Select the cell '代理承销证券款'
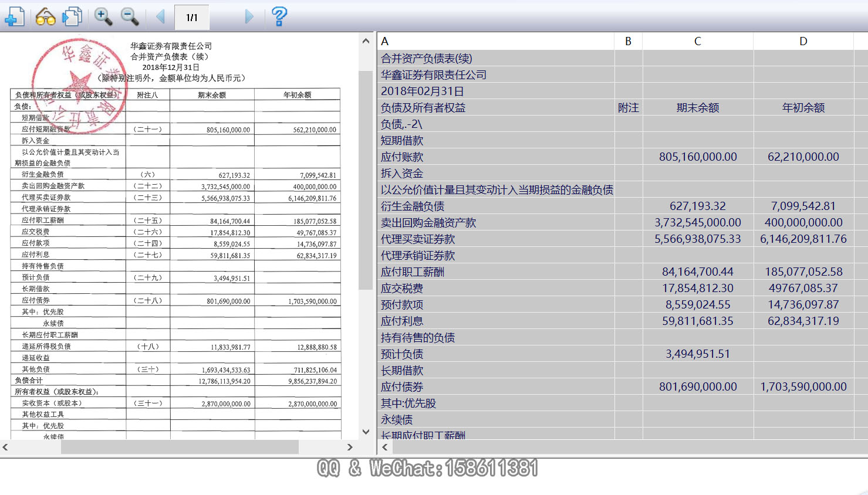The height and width of the screenshot is (495, 868). (497, 255)
